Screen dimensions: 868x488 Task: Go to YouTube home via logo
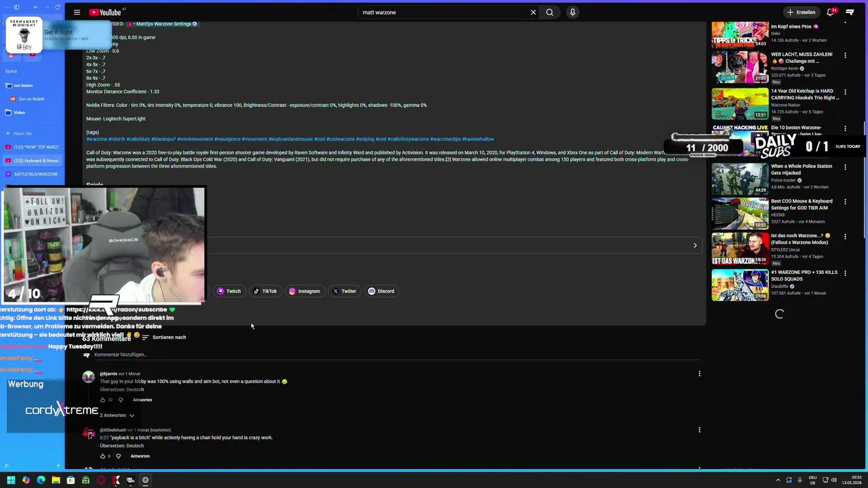105,12
